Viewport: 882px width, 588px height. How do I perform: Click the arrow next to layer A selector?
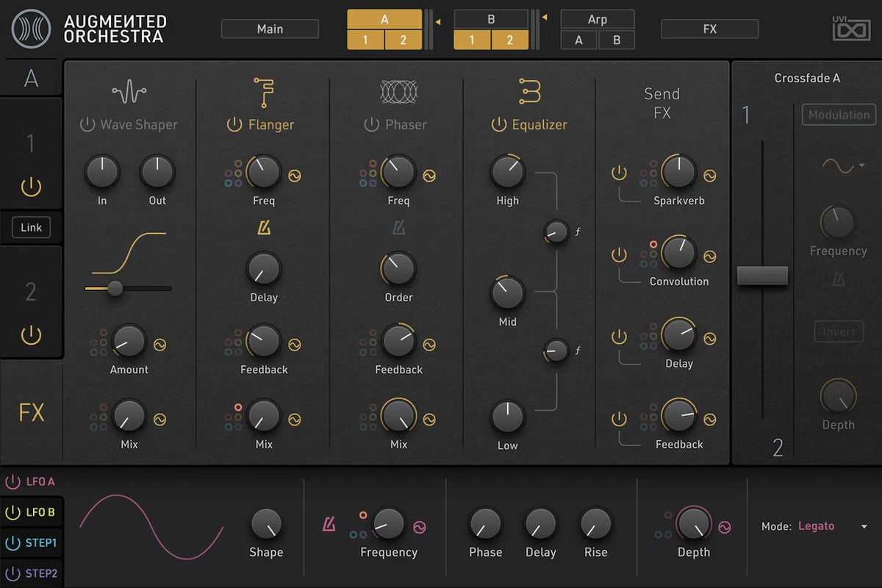tap(438, 22)
